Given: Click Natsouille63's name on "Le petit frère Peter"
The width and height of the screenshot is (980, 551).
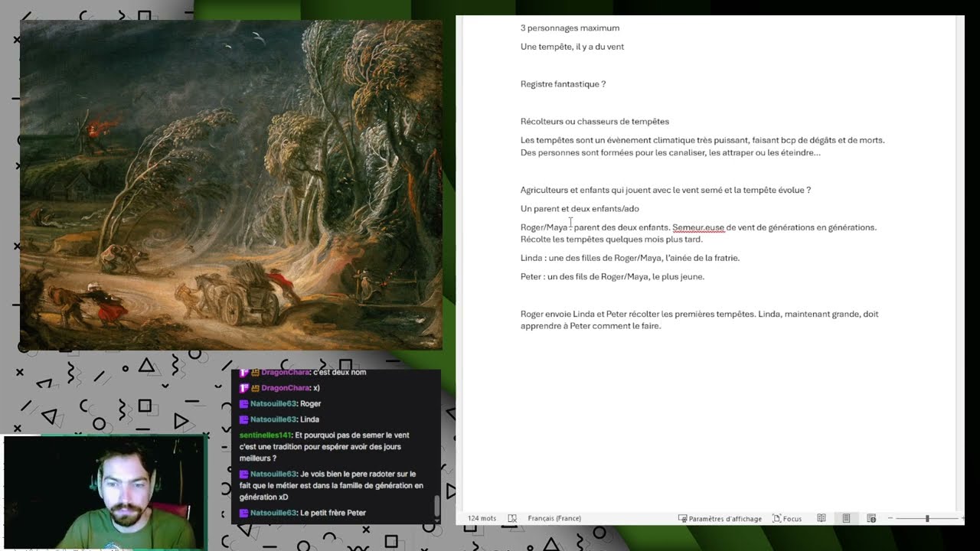Looking at the screenshot, I should point(273,513).
